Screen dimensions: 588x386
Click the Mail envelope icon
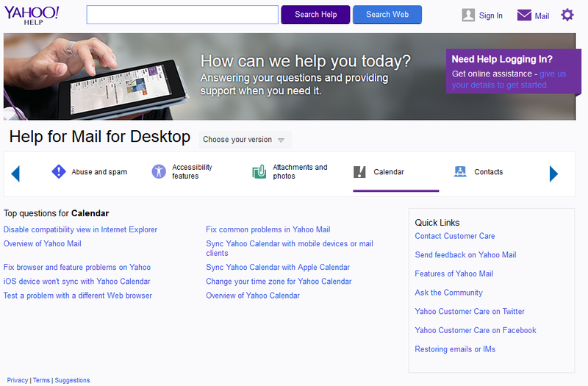point(524,15)
